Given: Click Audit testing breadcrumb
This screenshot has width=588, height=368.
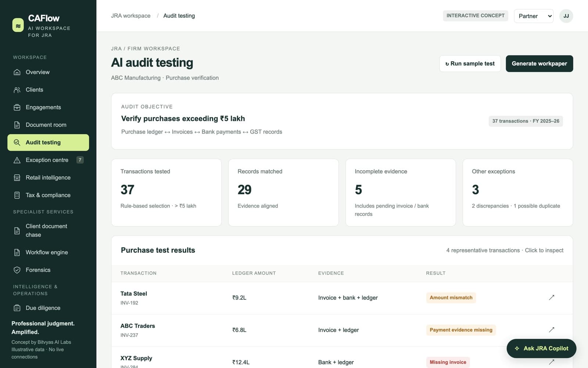Looking at the screenshot, I should (179, 16).
